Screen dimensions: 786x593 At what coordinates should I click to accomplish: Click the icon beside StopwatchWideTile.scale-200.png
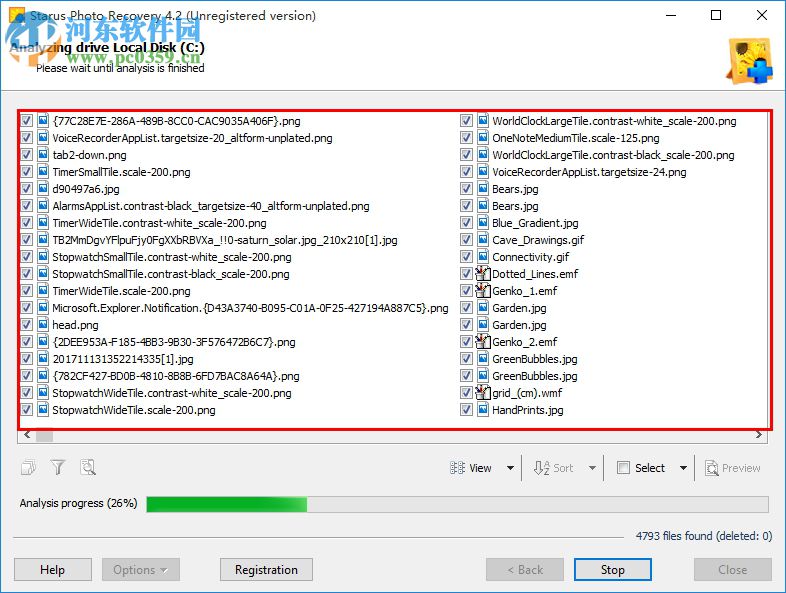(x=43, y=410)
